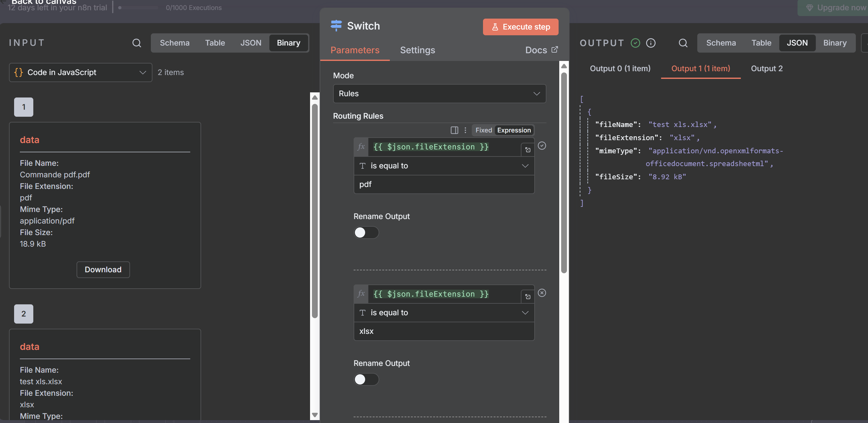This screenshot has height=423, width=868.
Task: Click the three-dot options for Routing Rules
Action: [465, 130]
